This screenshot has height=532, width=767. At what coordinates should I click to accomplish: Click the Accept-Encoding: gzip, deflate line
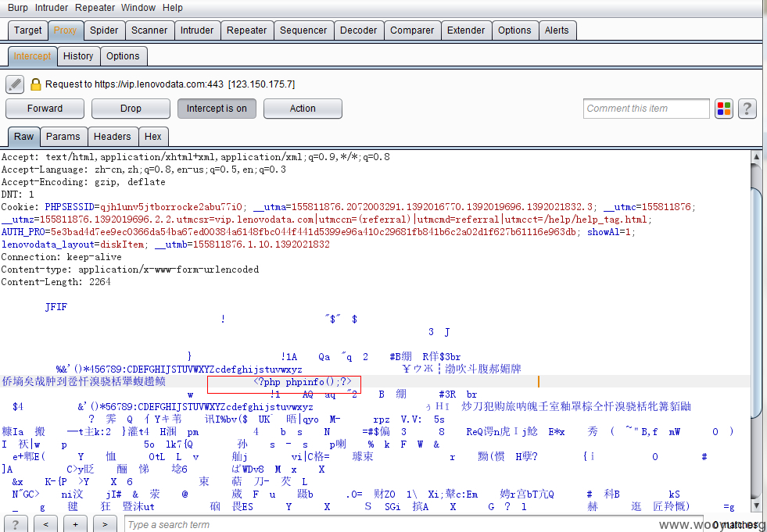(x=83, y=182)
